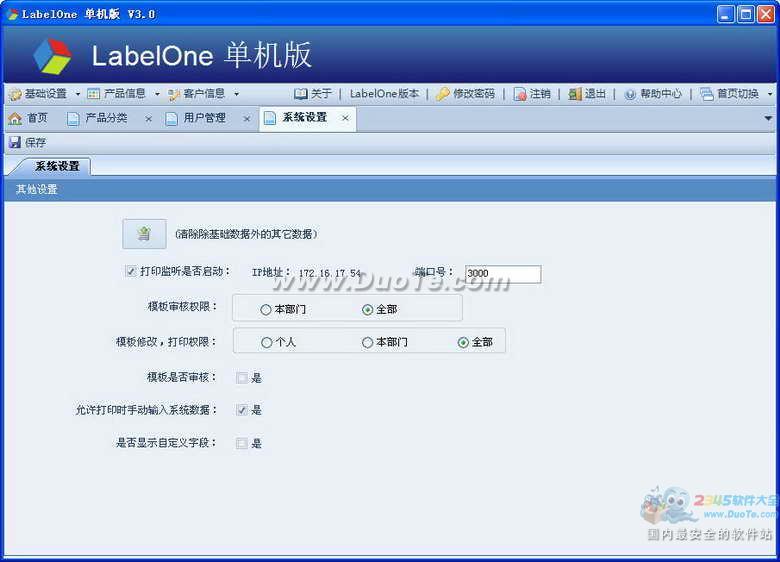Click the LabelOne cube logo in banner
Screen dimensions: 780x562
tap(52, 56)
